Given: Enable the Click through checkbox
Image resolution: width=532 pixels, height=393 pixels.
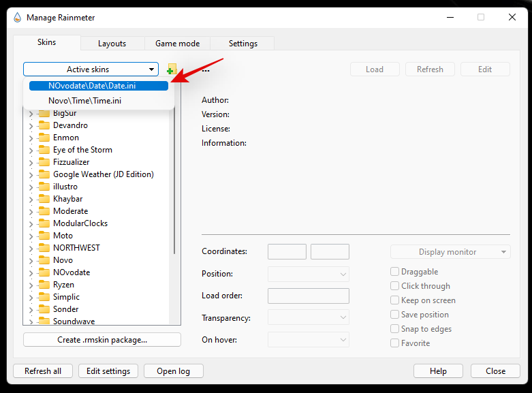Looking at the screenshot, I should [394, 286].
